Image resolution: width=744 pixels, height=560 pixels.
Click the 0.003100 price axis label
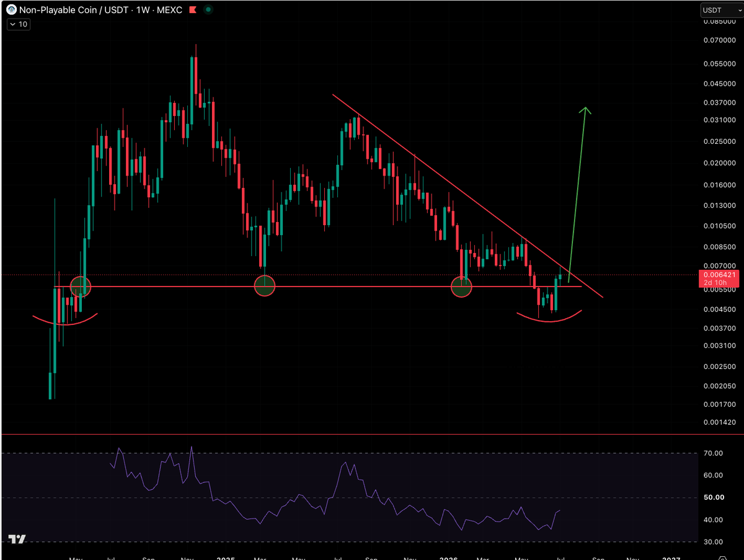point(719,345)
